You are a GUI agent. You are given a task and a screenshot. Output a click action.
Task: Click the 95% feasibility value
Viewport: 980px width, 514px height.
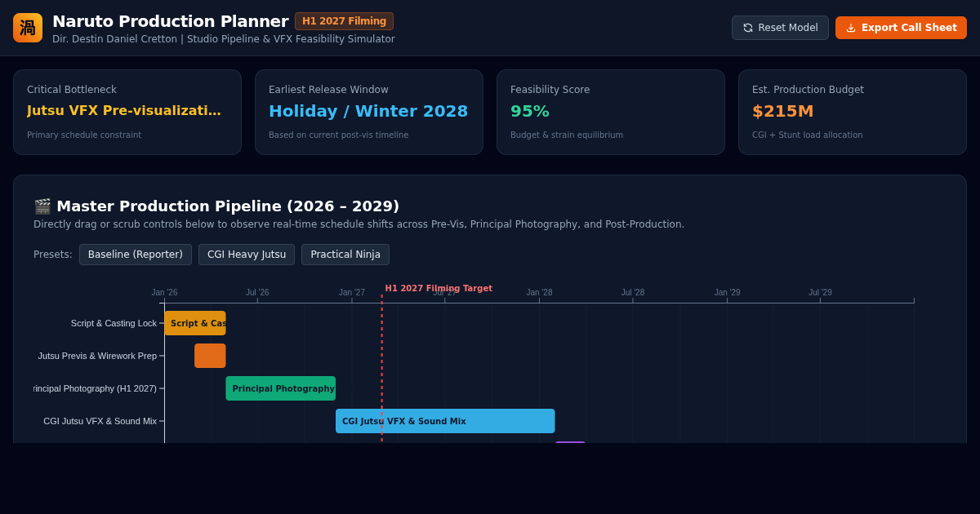(x=530, y=111)
